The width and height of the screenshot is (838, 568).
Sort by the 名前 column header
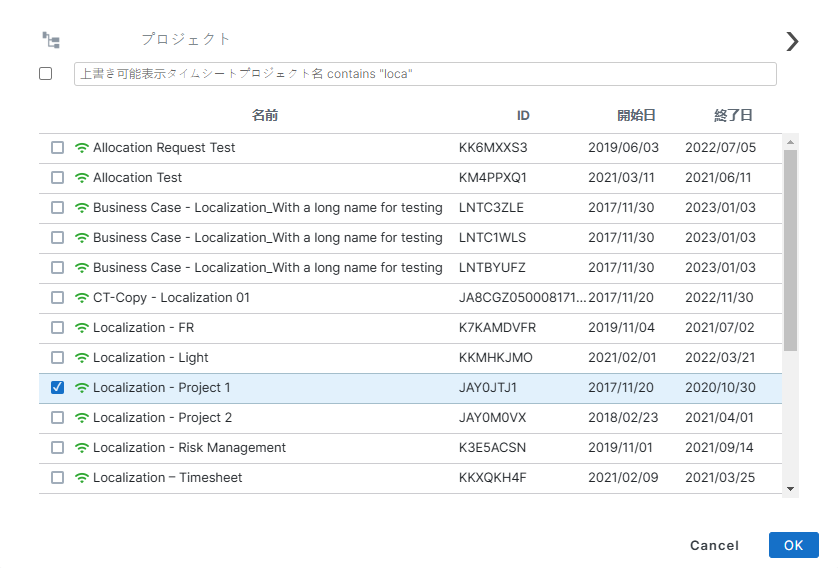pos(265,116)
